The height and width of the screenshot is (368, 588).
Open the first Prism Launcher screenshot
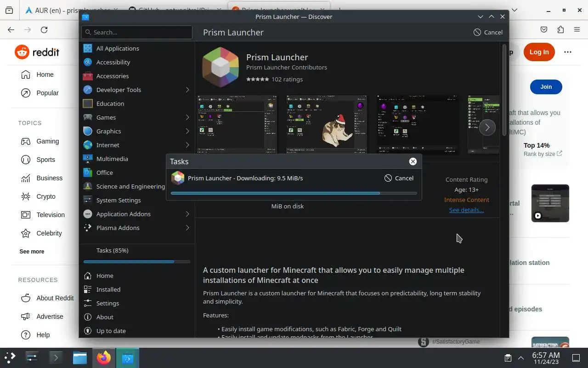tap(237, 124)
